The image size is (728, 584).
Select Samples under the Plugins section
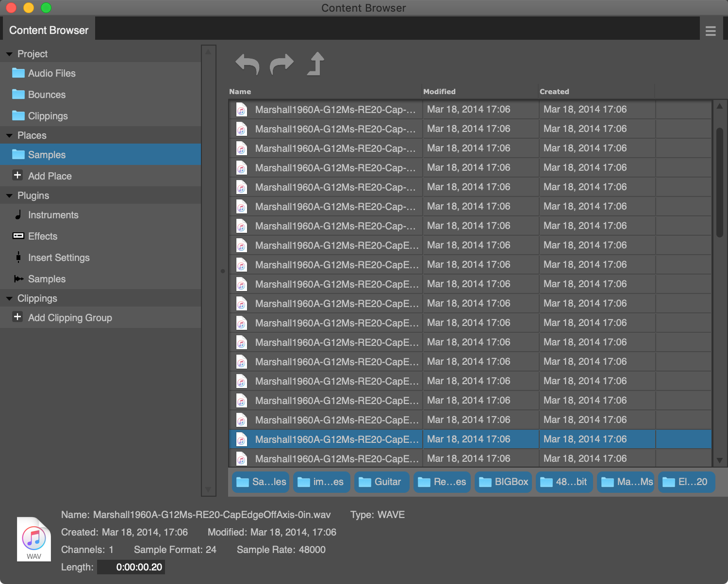point(47,279)
